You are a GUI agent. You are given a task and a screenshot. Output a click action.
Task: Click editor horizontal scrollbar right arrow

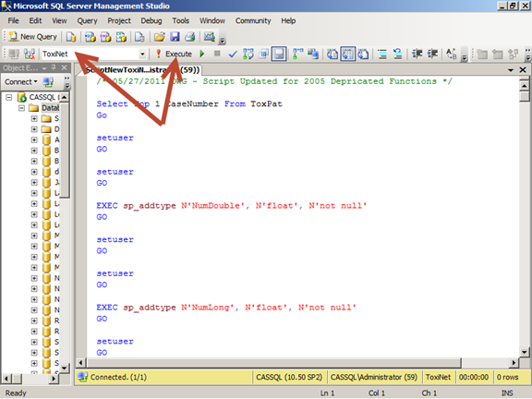click(x=514, y=363)
